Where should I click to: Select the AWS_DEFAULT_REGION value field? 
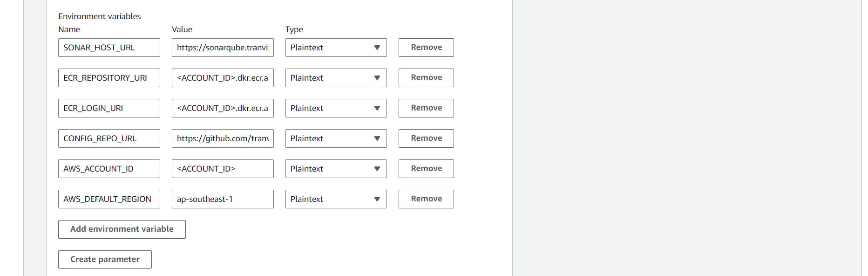pyautogui.click(x=222, y=199)
